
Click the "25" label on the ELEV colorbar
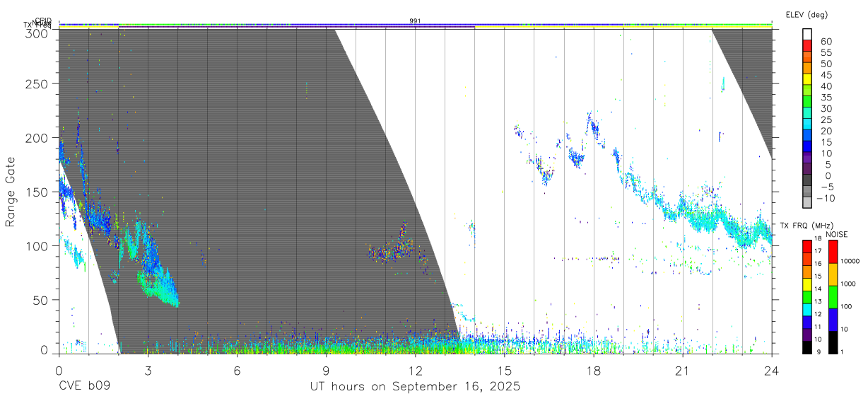[826, 120]
